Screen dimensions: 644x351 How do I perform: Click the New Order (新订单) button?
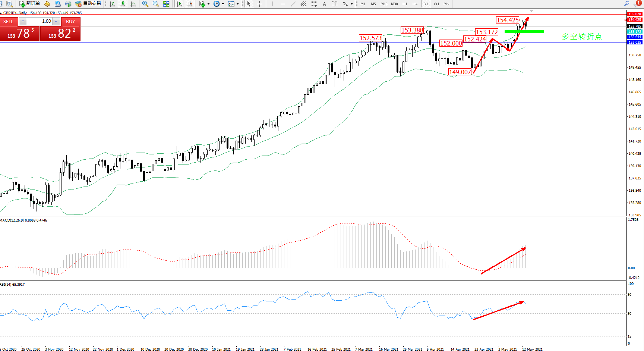pyautogui.click(x=29, y=4)
